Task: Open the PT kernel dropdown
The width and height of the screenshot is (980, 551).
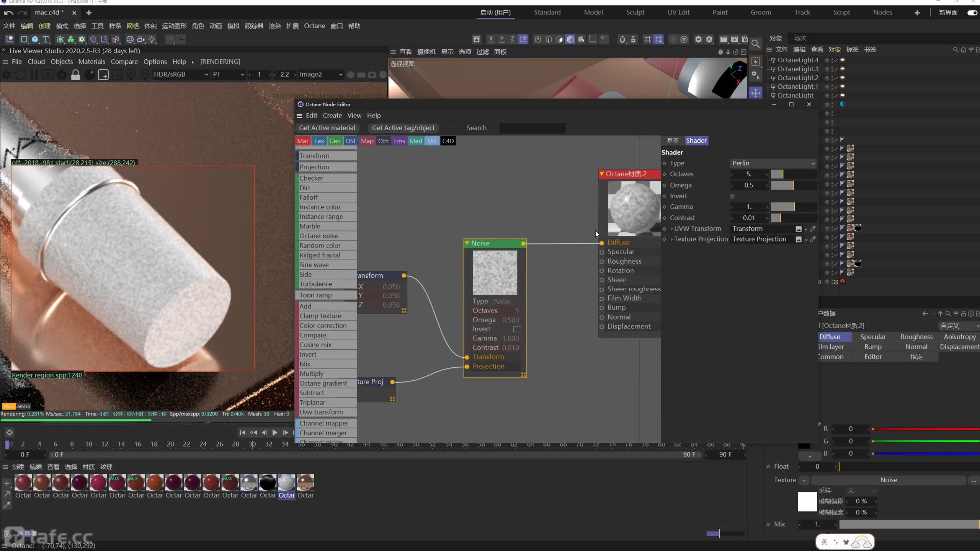Action: pos(229,75)
